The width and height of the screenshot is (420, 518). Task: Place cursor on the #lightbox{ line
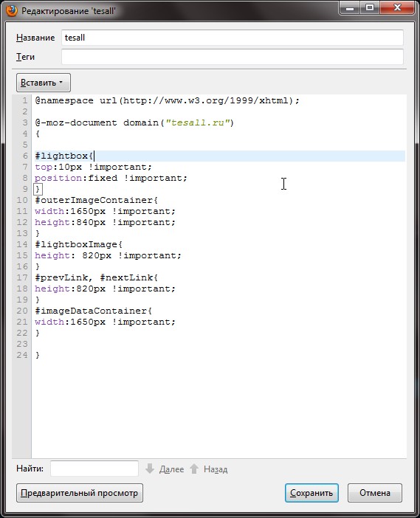click(220, 156)
